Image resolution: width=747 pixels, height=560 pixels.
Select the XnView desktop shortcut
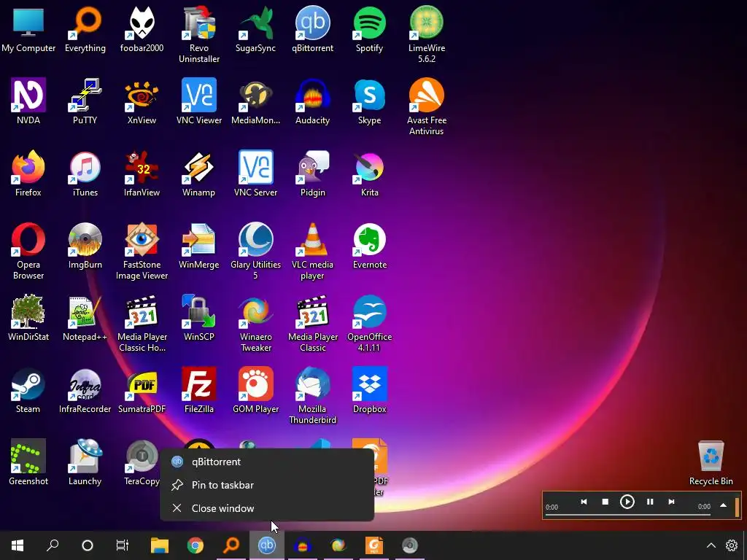point(142,102)
